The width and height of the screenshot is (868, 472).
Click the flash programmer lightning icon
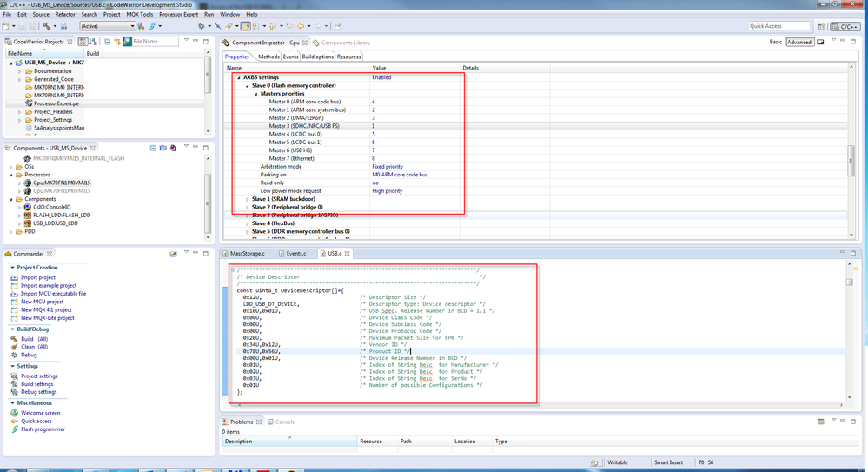(x=152, y=26)
